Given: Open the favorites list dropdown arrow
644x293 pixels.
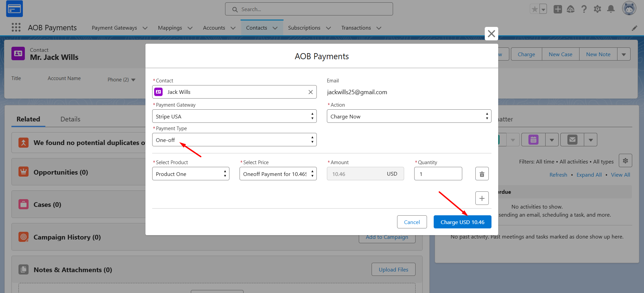Looking at the screenshot, I should pos(543,9).
